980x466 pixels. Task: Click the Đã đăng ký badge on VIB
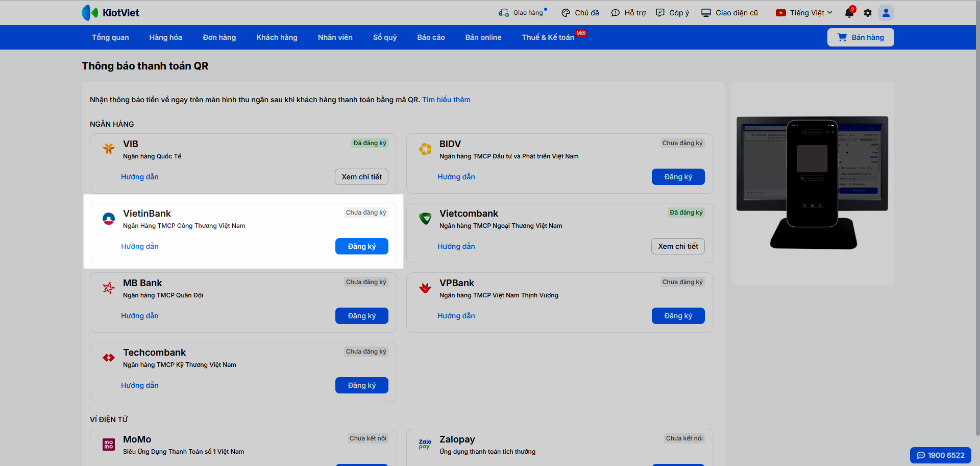pos(370,143)
